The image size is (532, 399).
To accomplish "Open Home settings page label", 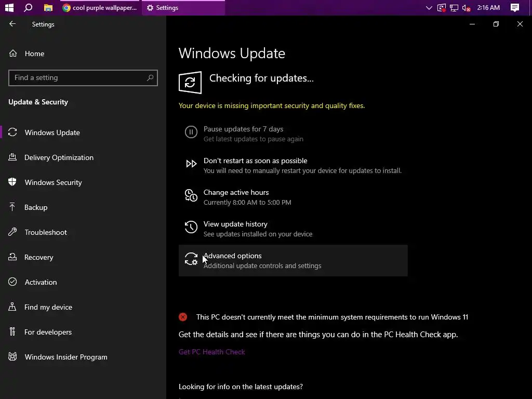I will click(x=34, y=54).
